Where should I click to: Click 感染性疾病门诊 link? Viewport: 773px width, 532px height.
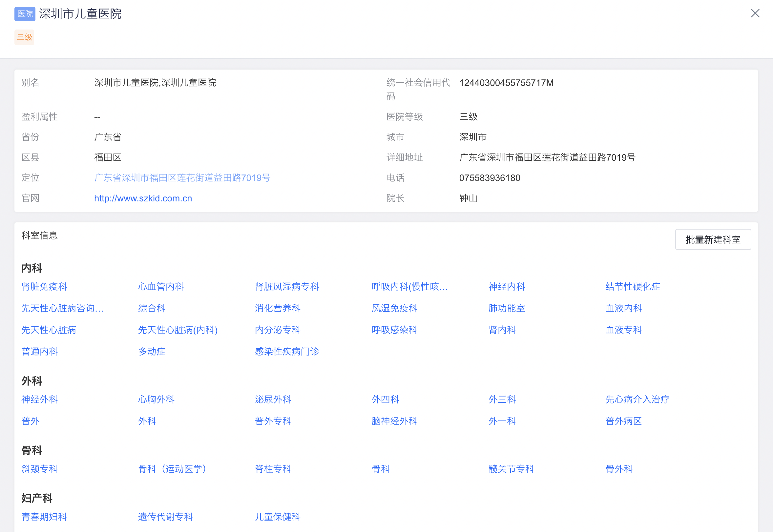(x=287, y=352)
